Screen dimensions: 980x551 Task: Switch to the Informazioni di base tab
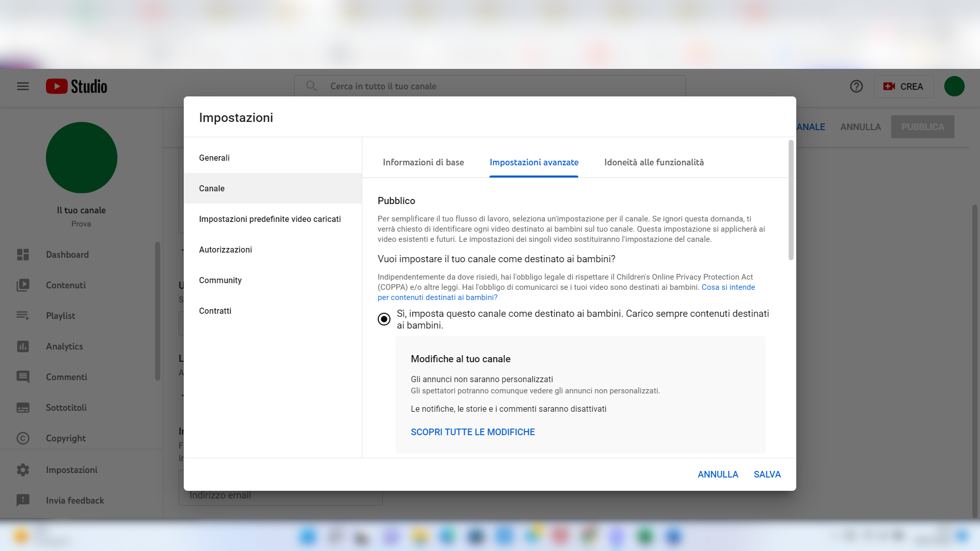tap(423, 162)
